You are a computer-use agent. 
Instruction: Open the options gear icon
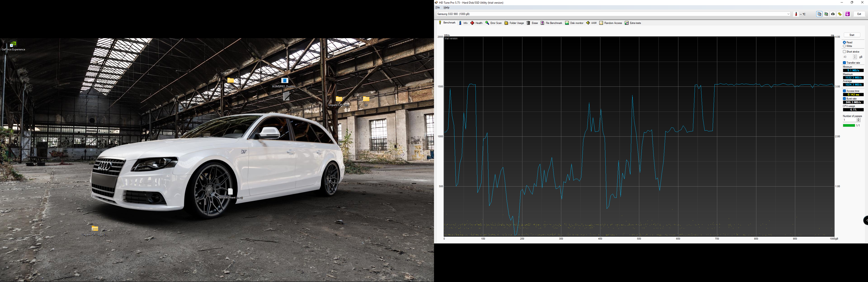point(840,14)
